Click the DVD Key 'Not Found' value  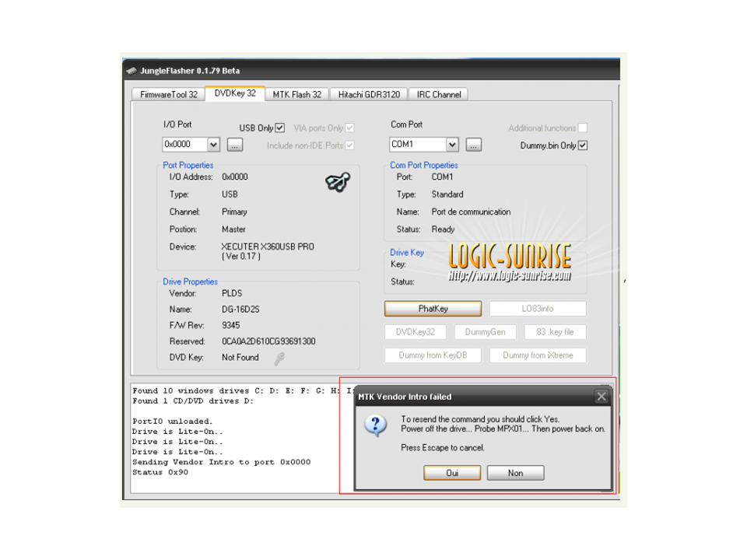tap(240, 358)
